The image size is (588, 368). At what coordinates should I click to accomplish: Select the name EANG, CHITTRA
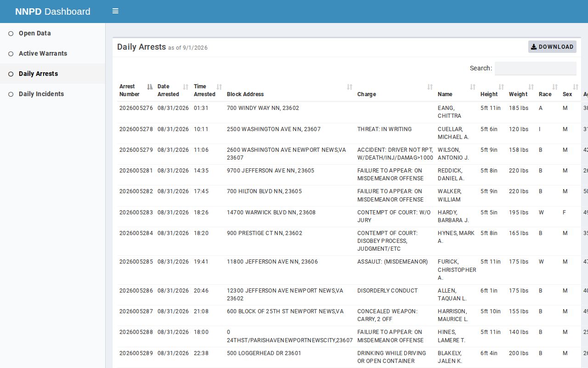coord(450,112)
